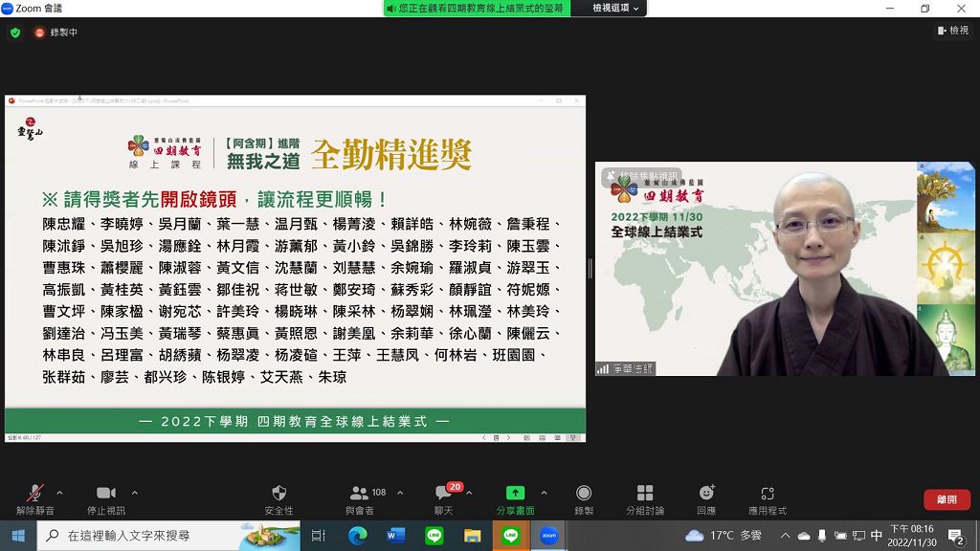Viewport: 980px width, 551px height.
Task: Expand video options arrow beside 停止視訊
Action: (x=134, y=493)
